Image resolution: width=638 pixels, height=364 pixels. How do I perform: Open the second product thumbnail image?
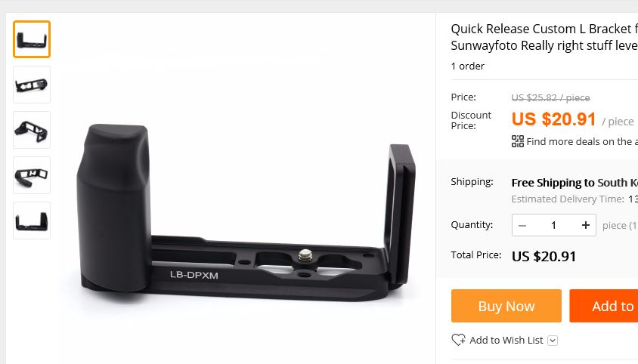tap(32, 85)
